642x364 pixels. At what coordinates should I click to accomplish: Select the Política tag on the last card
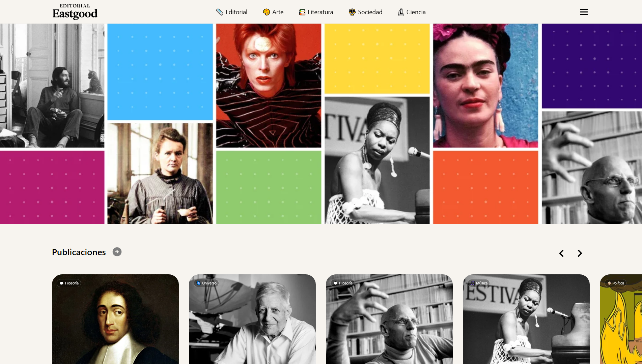(616, 283)
